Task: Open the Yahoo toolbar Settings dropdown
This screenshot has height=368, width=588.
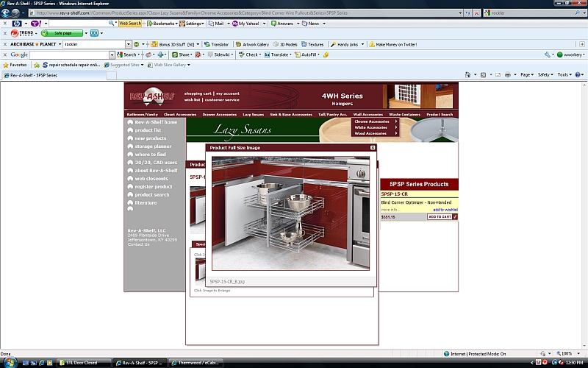Action: pyautogui.click(x=192, y=24)
